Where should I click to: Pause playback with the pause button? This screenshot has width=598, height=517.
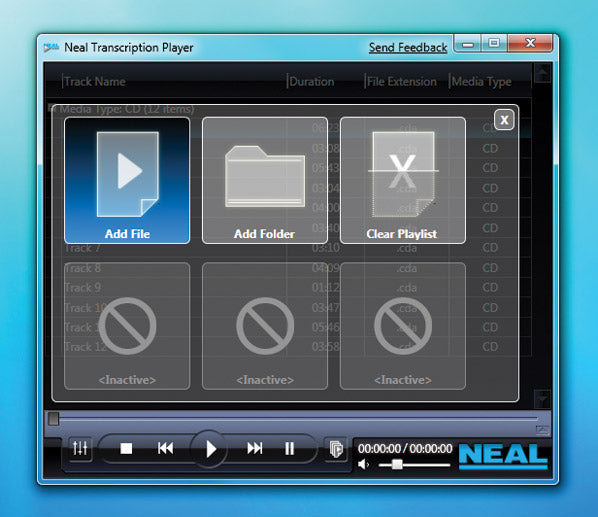pos(290,448)
